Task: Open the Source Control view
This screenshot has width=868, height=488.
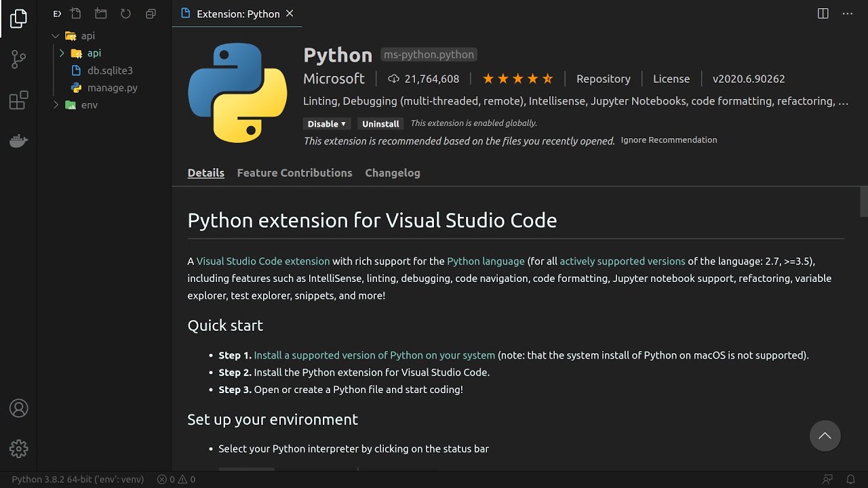Action: 19,60
